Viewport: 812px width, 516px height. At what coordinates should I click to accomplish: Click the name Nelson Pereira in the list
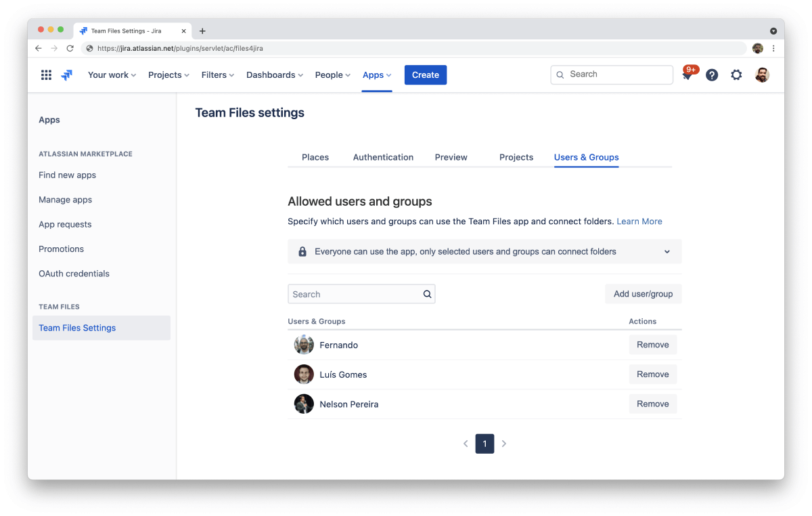point(349,404)
